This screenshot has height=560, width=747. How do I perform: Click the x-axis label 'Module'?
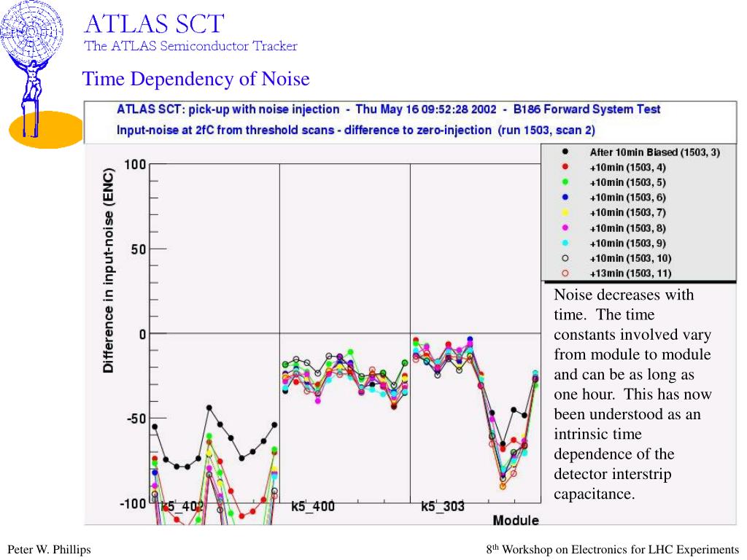pyautogui.click(x=516, y=521)
